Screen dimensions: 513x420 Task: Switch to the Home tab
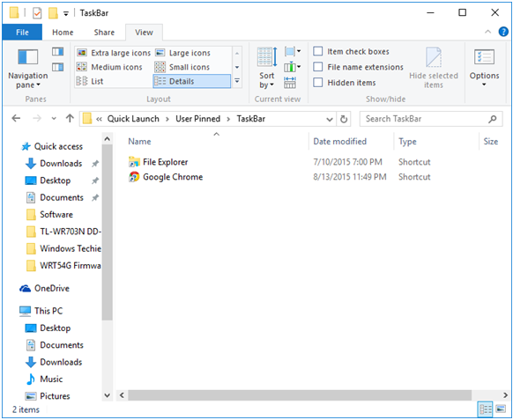point(63,33)
